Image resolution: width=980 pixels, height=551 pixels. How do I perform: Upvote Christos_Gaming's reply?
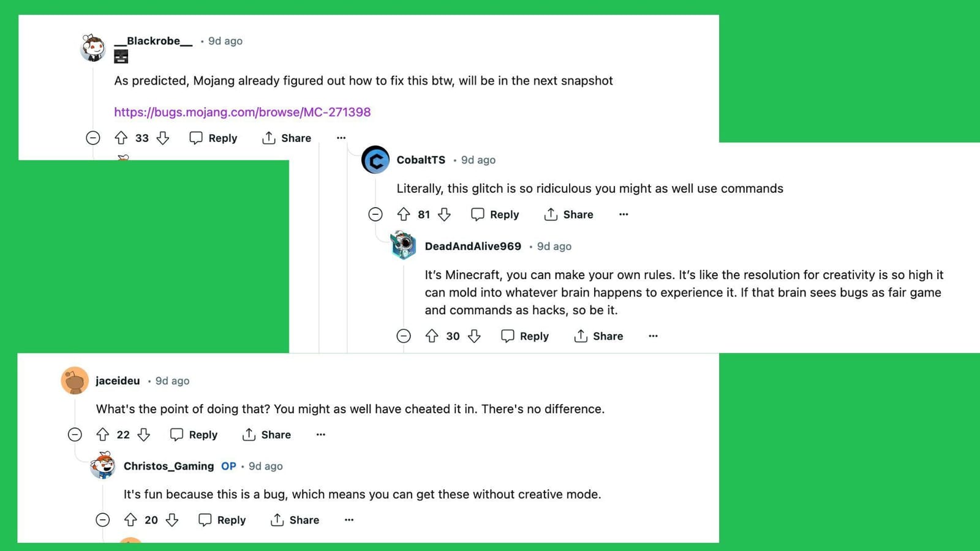click(x=130, y=520)
